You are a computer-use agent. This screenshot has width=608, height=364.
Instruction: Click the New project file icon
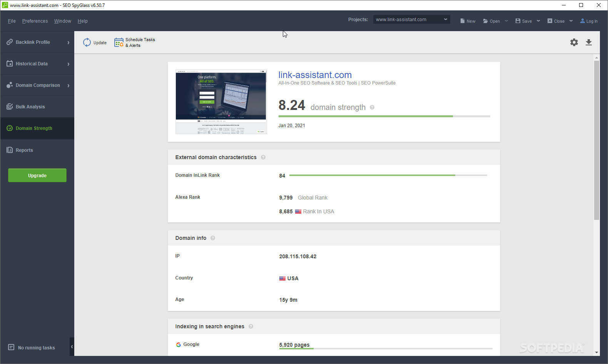pyautogui.click(x=463, y=21)
